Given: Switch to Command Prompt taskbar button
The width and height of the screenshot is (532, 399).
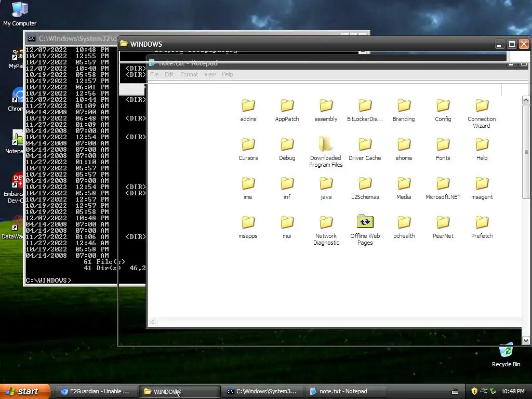Looking at the screenshot, I should [x=262, y=391].
